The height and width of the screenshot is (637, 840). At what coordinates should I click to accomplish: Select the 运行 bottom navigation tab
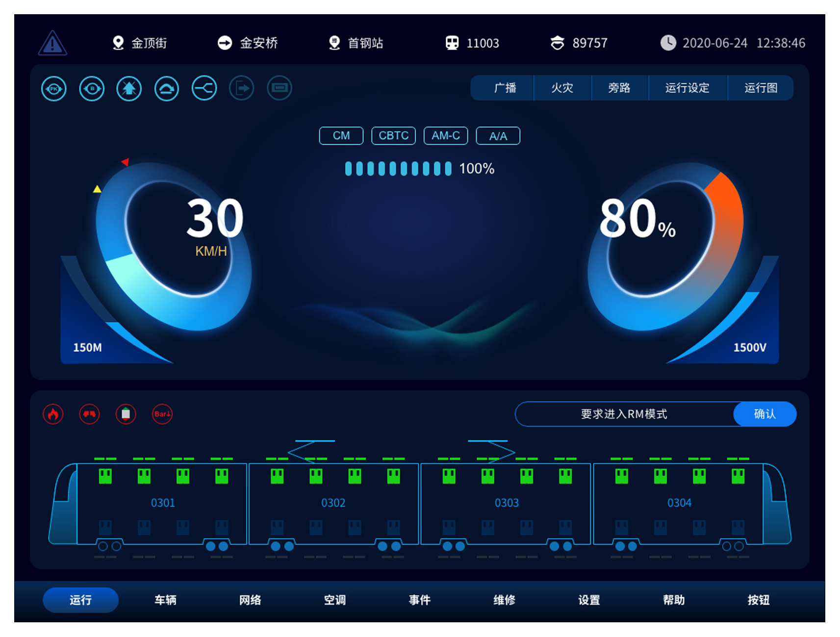(x=80, y=600)
